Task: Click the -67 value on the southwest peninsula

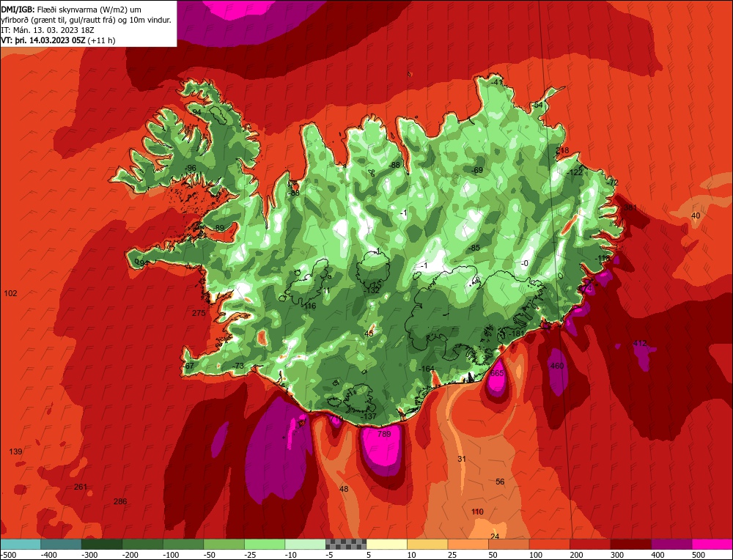Action: coord(188,366)
